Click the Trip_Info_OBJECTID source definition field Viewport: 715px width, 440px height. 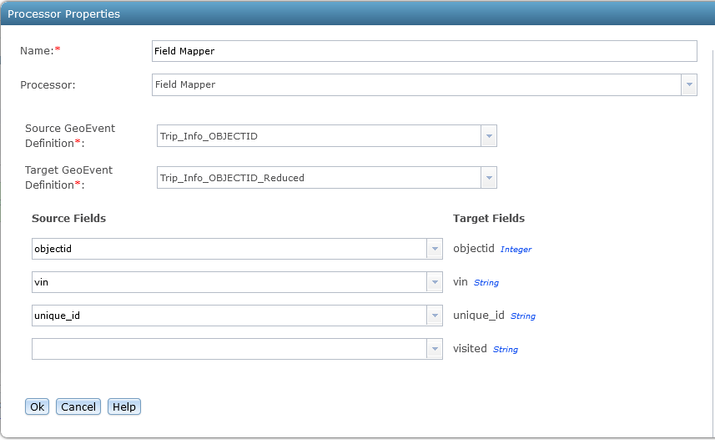(x=318, y=136)
